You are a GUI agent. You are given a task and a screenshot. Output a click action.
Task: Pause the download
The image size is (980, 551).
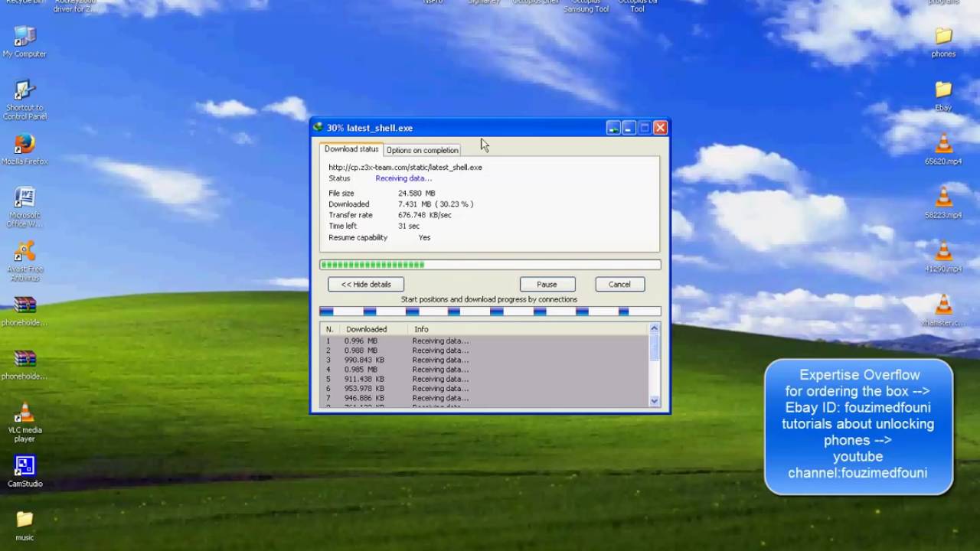click(x=547, y=284)
